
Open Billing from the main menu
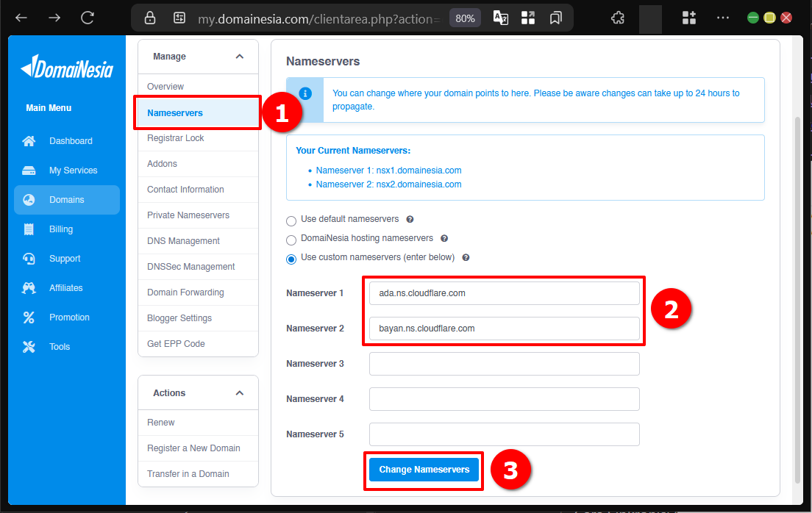pyautogui.click(x=67, y=229)
